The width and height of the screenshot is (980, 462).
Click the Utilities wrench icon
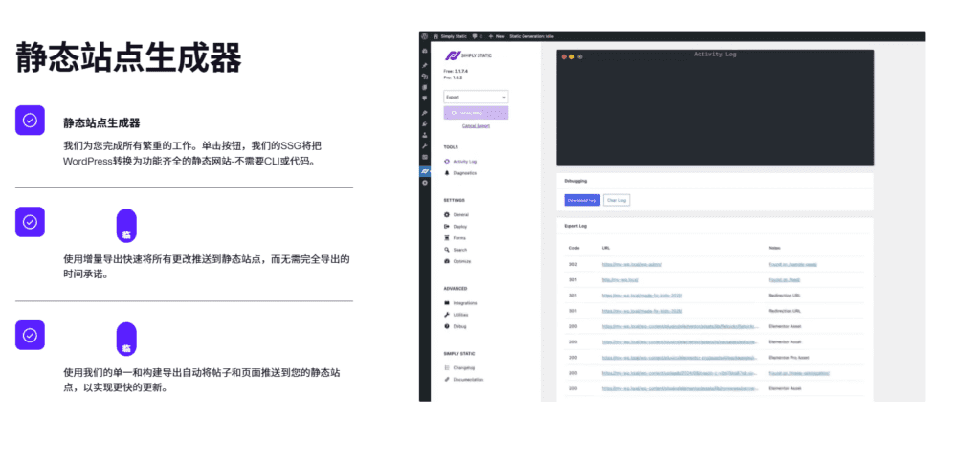click(x=447, y=315)
